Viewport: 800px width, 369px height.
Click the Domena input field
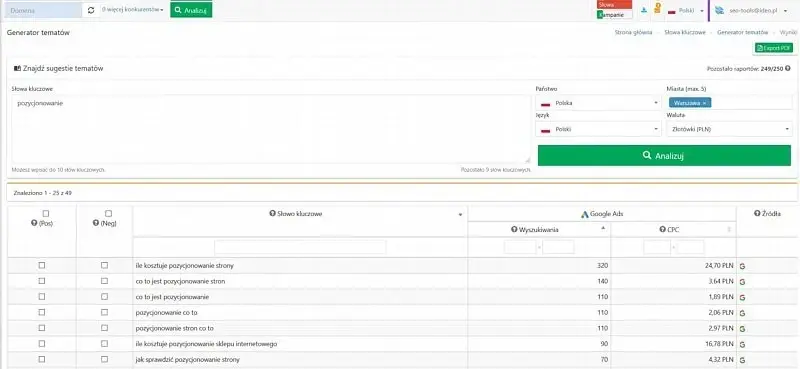tap(43, 10)
